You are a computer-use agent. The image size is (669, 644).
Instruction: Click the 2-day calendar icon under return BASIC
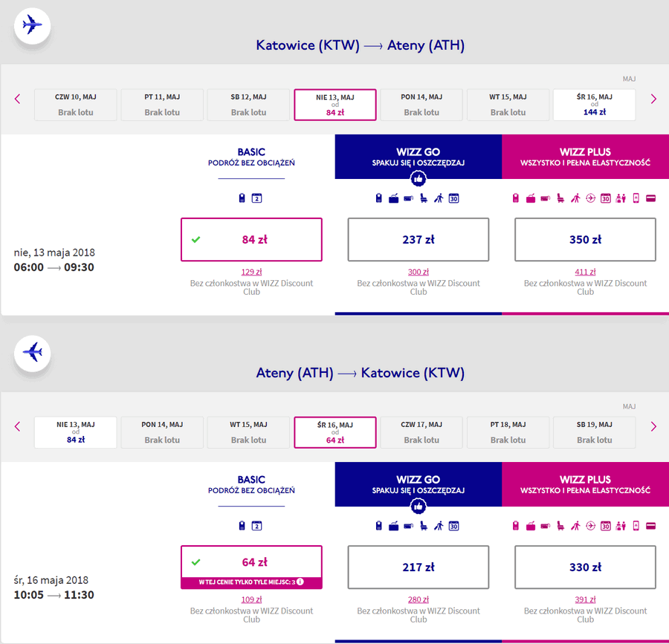point(256,526)
